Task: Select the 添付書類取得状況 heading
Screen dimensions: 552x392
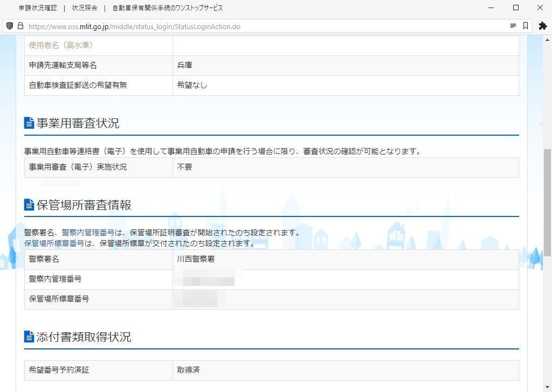Action: tap(84, 337)
